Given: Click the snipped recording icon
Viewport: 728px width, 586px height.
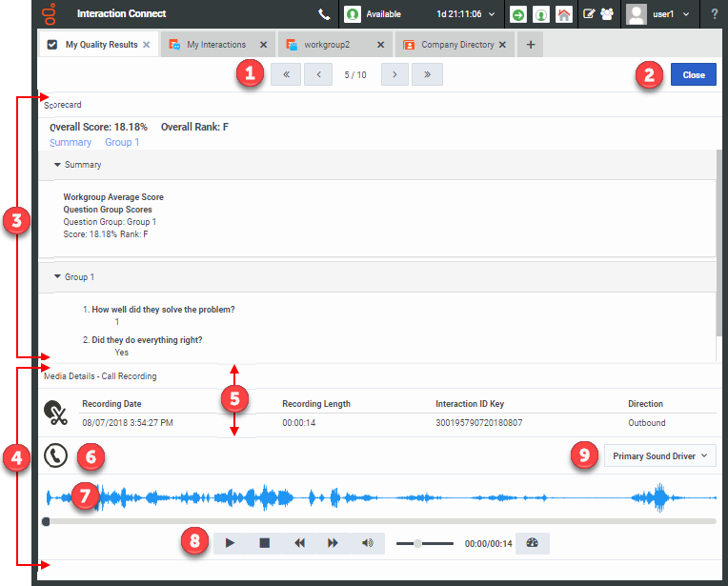Looking at the screenshot, I should pos(56,413).
